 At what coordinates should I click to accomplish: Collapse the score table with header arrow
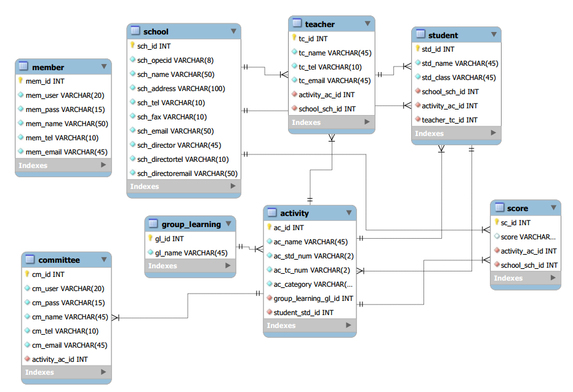[554, 207]
